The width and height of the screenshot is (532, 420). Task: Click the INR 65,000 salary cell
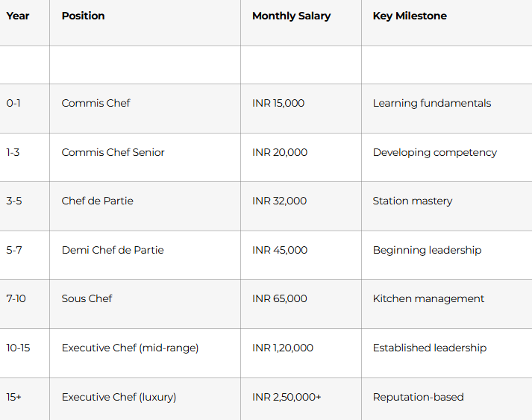279,298
